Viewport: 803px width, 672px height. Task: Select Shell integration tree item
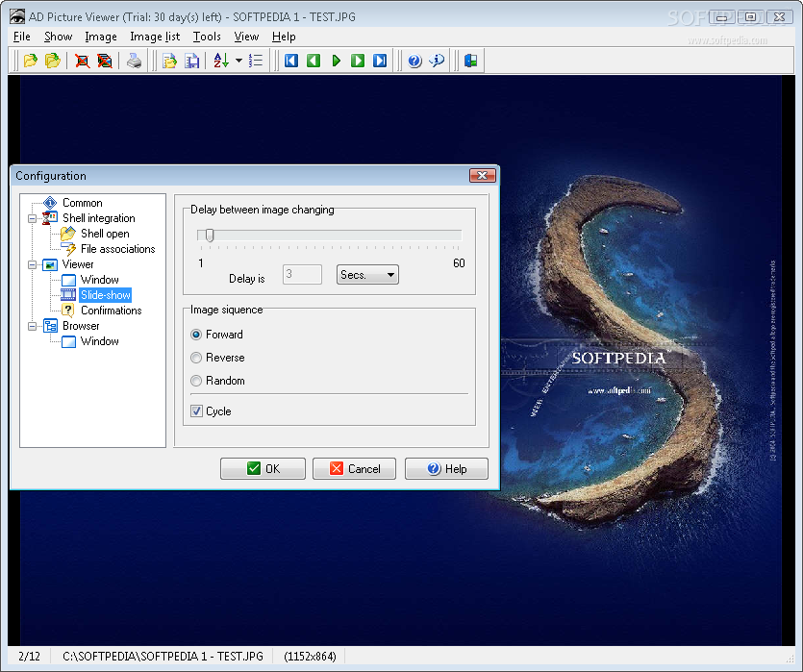point(99,218)
